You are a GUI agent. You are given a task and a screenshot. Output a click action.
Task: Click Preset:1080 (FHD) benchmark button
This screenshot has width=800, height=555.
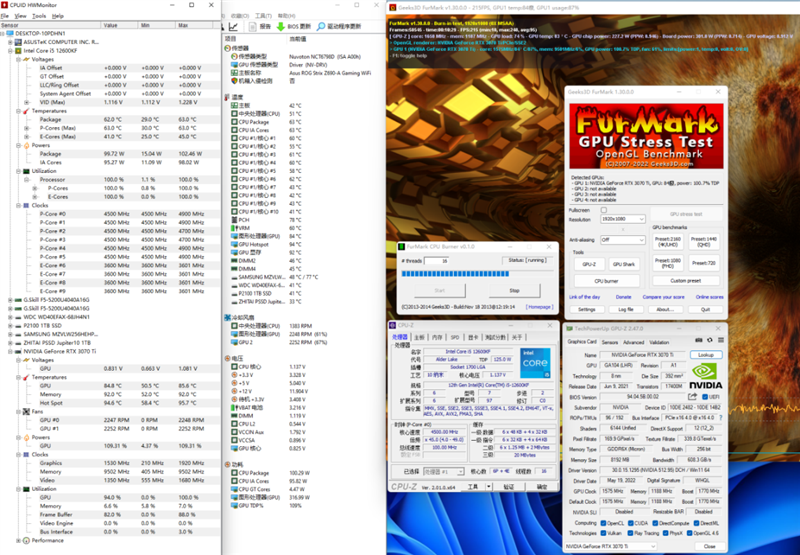(x=668, y=263)
